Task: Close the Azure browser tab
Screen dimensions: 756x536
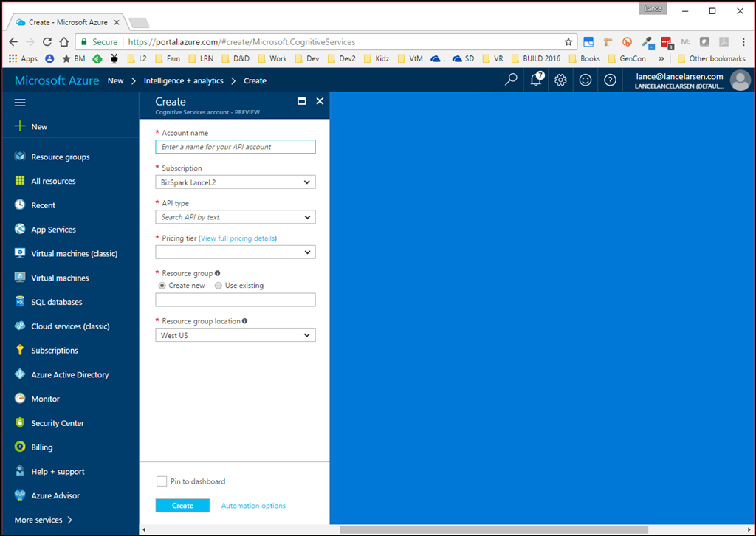Action: point(117,22)
